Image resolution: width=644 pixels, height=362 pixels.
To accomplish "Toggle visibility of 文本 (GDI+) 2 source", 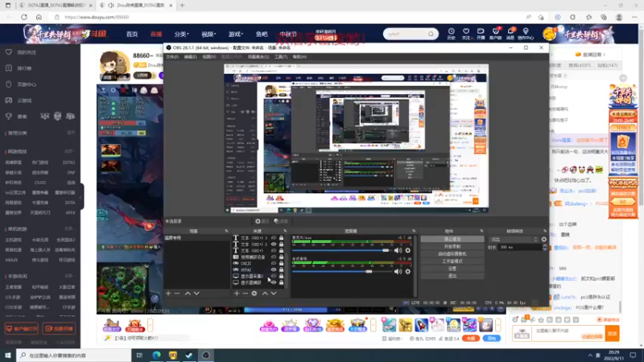I will [274, 245].
